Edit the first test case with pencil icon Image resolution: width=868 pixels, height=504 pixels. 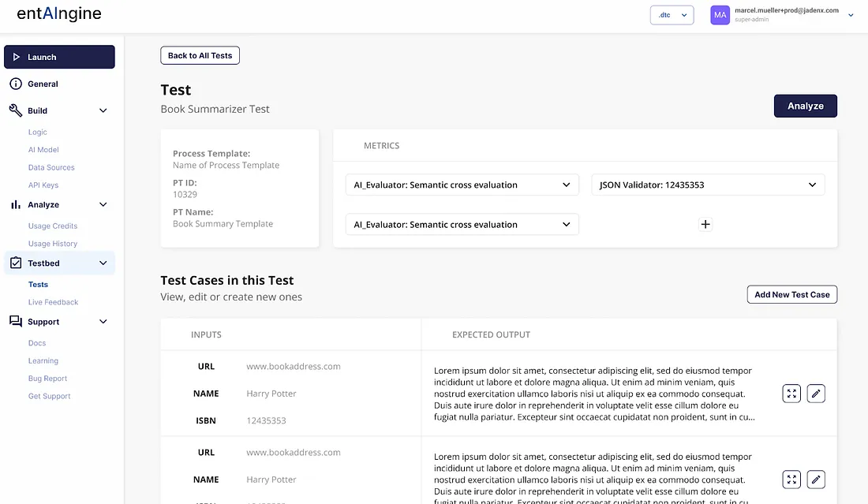click(x=816, y=394)
